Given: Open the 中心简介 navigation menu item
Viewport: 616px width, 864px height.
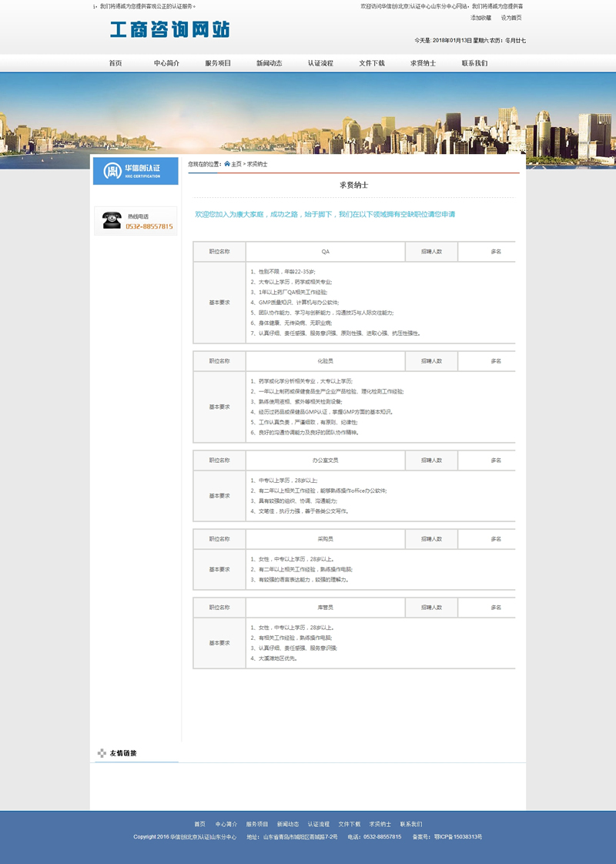Looking at the screenshot, I should 166,63.
